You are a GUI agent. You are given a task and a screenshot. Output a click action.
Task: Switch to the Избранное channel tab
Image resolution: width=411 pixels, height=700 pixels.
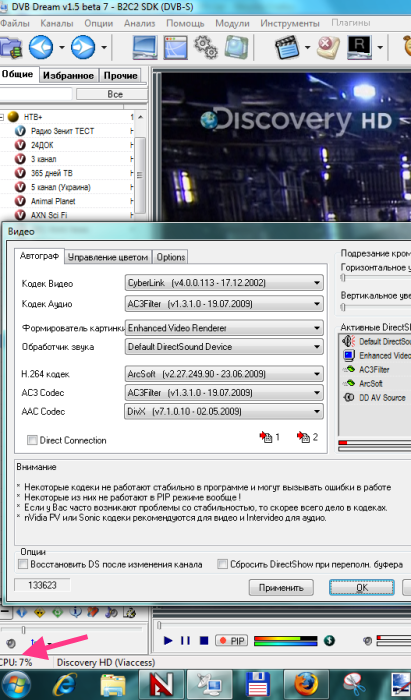[x=68, y=75]
